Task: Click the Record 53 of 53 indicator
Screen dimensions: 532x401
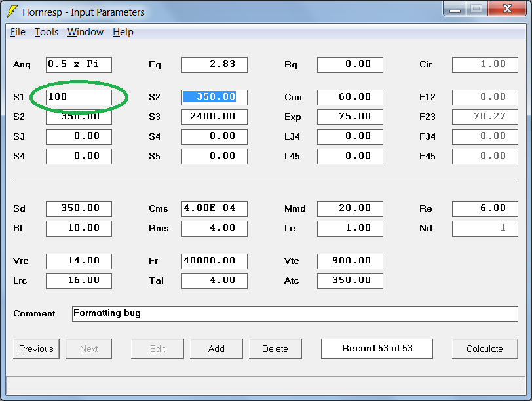Action: [x=377, y=349]
